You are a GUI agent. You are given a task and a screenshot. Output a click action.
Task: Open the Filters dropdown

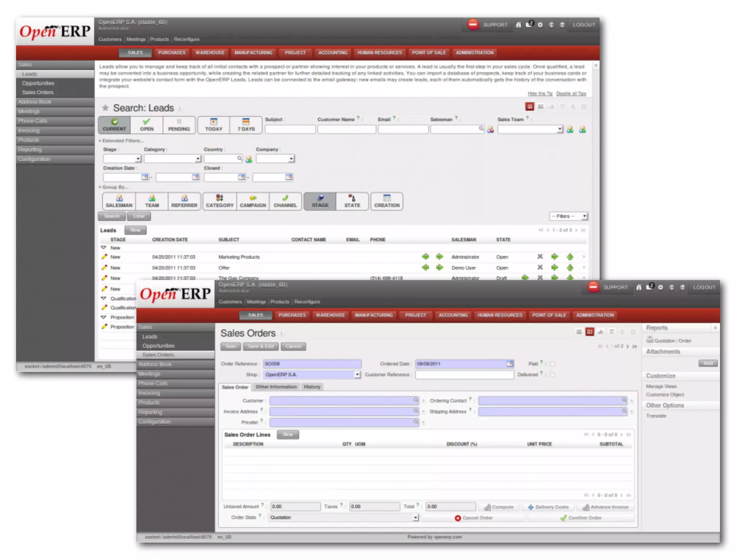pos(568,216)
